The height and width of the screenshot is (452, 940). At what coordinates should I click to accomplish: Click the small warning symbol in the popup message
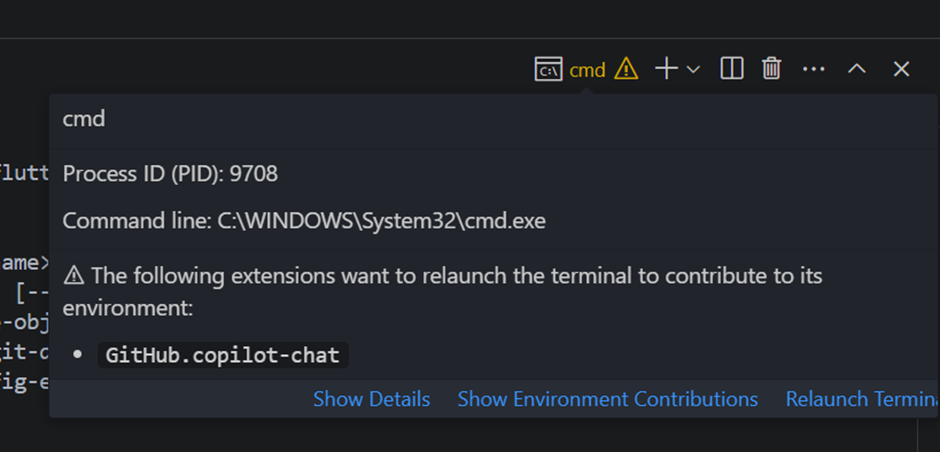click(74, 276)
